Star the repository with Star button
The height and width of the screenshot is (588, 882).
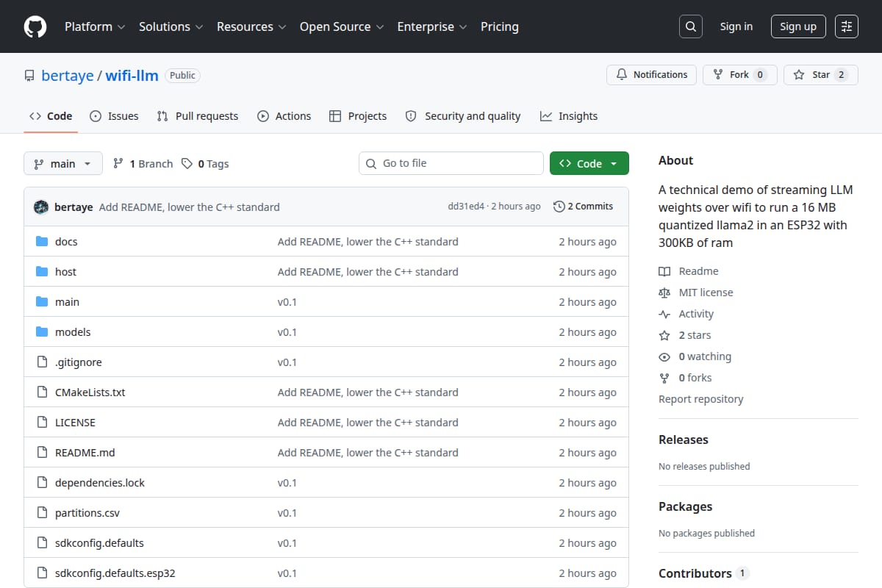point(821,75)
